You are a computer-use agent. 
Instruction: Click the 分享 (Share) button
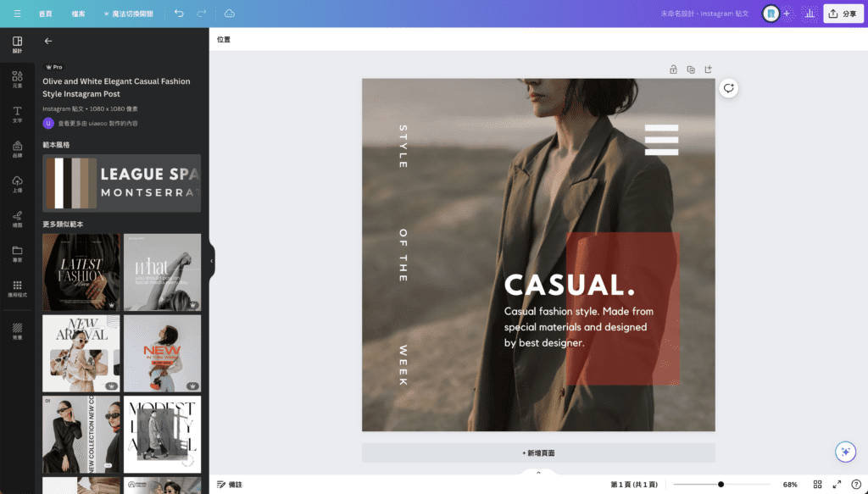(x=842, y=13)
